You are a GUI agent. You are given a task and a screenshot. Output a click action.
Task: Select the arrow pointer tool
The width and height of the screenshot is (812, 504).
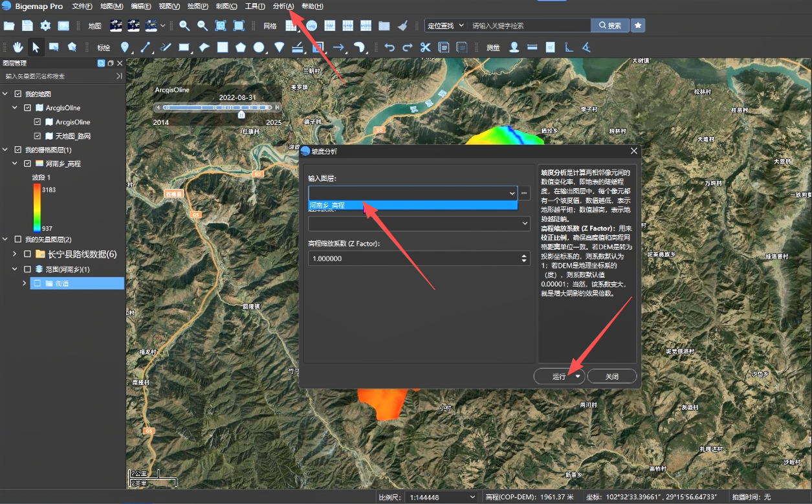36,47
